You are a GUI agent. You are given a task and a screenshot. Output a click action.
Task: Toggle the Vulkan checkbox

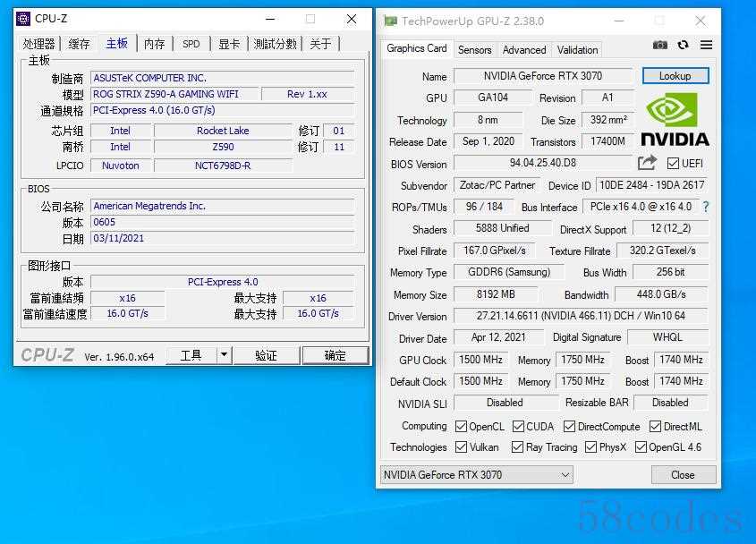461,447
